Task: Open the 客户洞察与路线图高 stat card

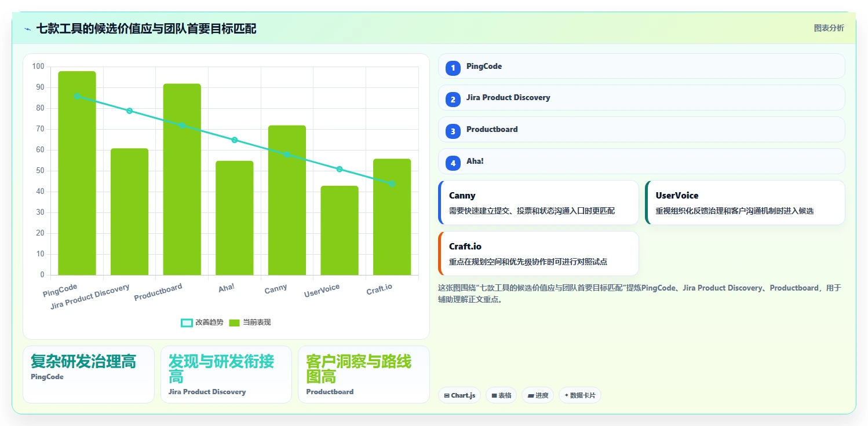Action: pyautogui.click(x=364, y=374)
